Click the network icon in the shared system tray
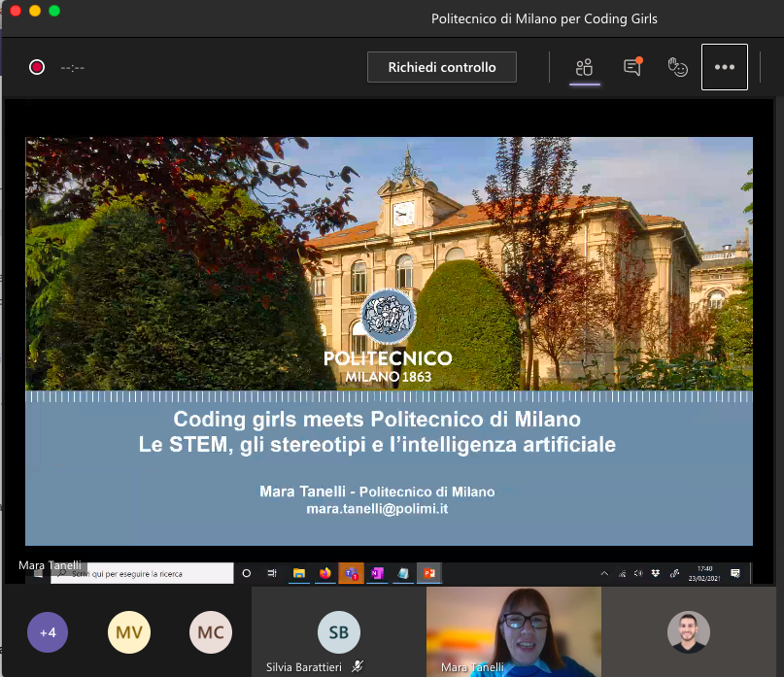 click(622, 573)
